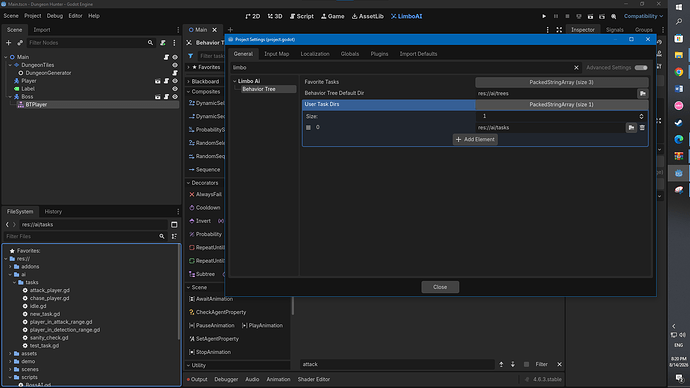690x388 pixels.
Task: Collapse the tasks folder
Action: click(15, 282)
